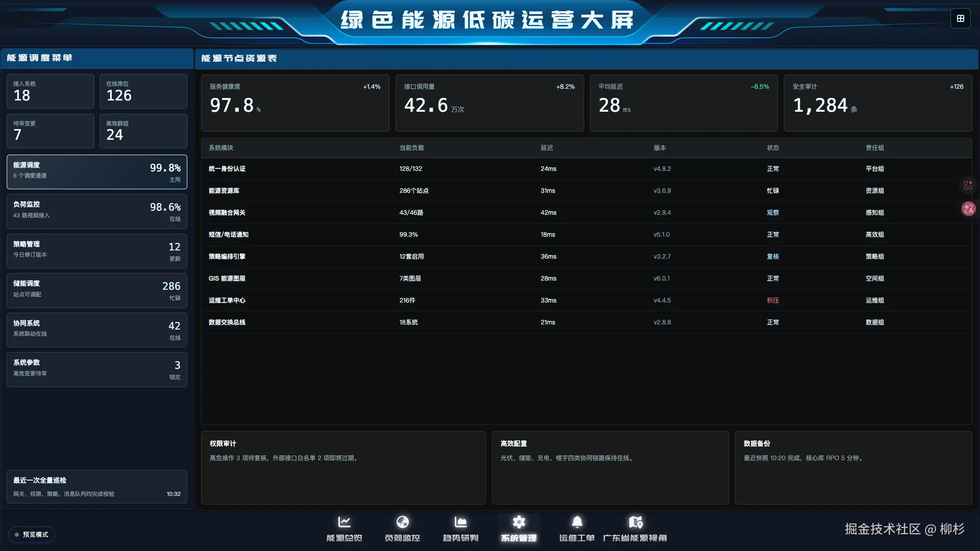
Task: Click the 系统模块 column header
Action: [x=221, y=148]
